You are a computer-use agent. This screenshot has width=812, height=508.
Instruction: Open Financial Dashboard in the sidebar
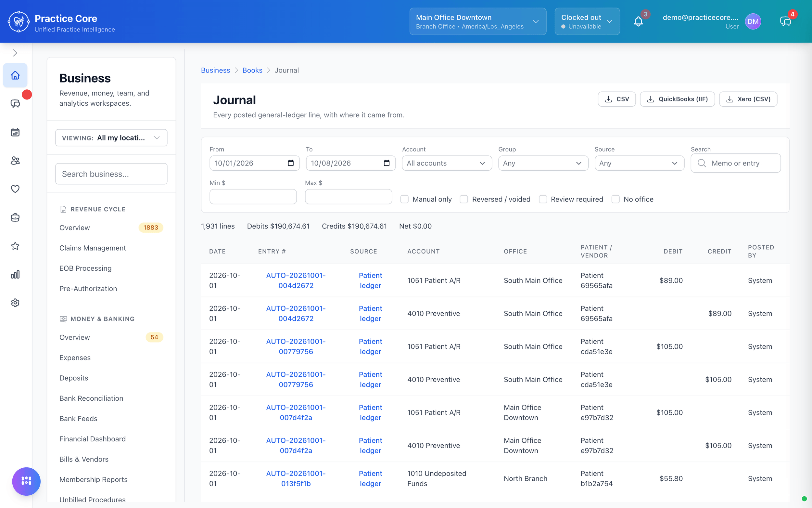click(92, 439)
